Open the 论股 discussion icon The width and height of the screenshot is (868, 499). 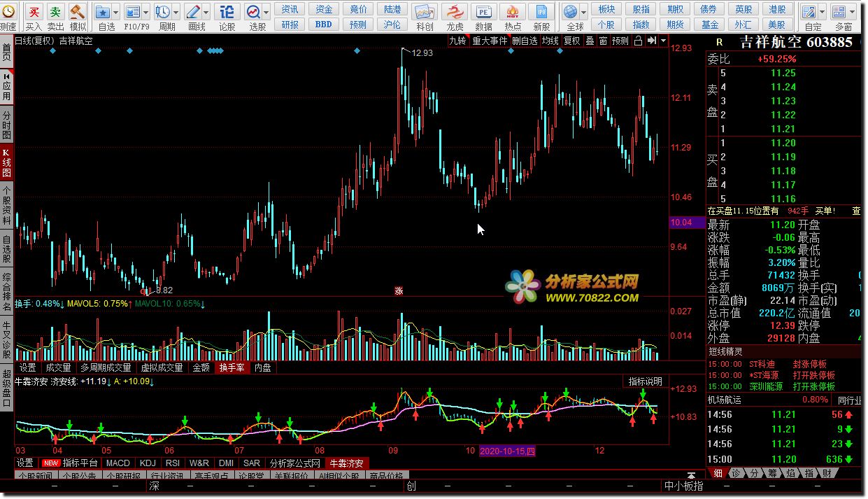[227, 12]
